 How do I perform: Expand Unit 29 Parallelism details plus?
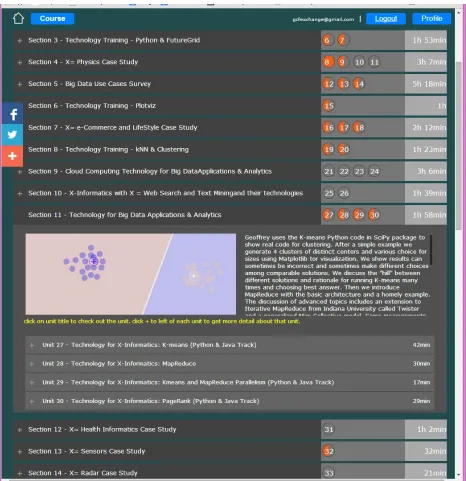tap(32, 383)
